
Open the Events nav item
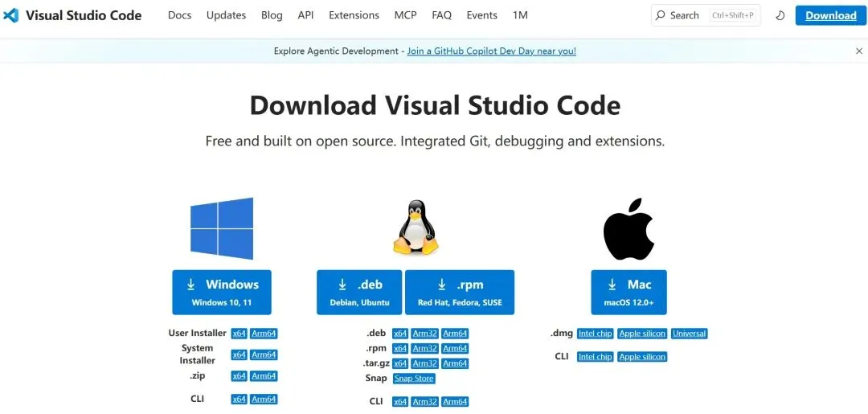(x=481, y=15)
